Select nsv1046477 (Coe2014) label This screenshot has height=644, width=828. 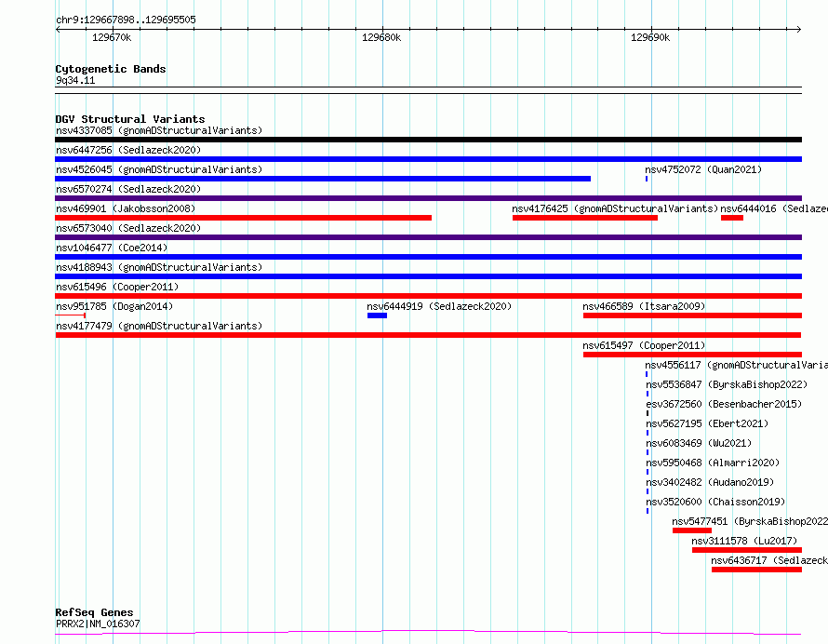click(x=112, y=248)
